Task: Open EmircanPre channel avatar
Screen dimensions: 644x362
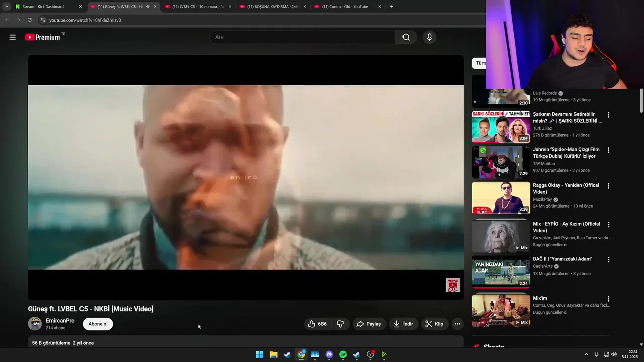Action: point(35,324)
